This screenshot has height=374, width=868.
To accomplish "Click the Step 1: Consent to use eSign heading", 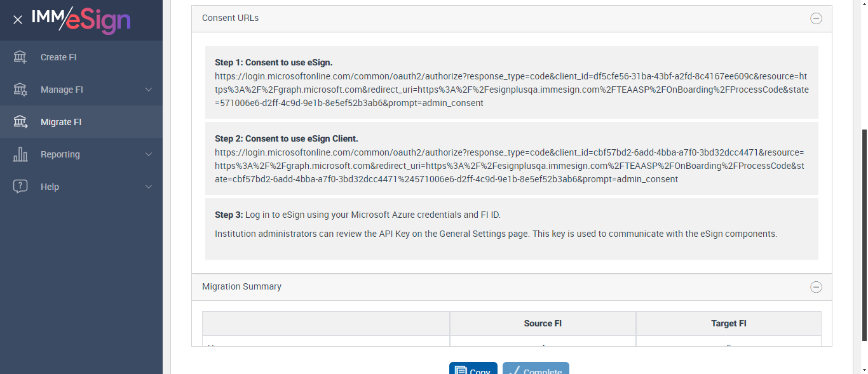I will [x=274, y=62].
